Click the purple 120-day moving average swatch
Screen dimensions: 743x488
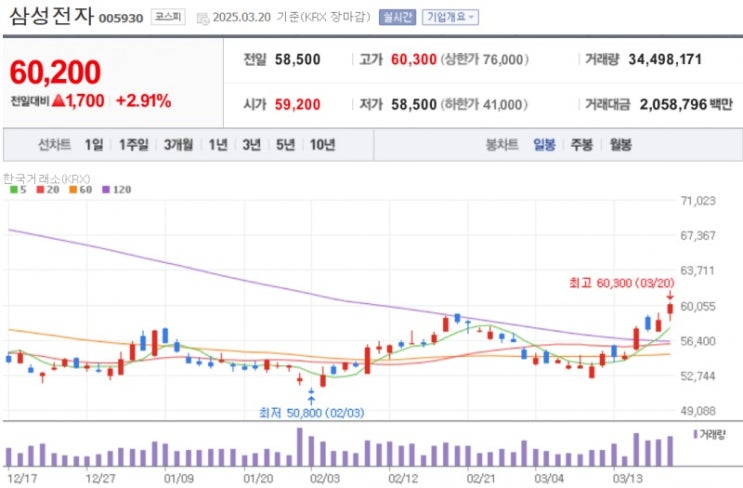click(106, 190)
